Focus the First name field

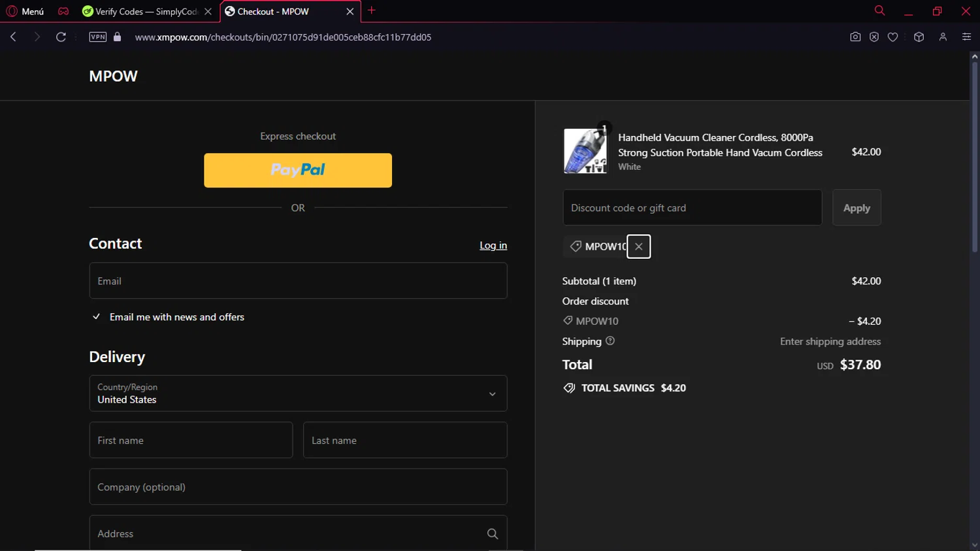[x=191, y=440]
